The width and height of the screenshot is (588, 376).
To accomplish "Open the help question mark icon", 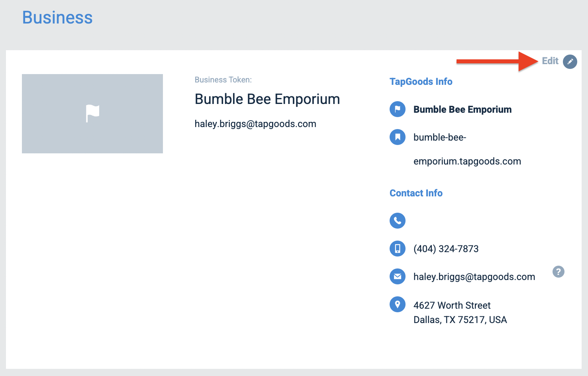I will point(559,272).
